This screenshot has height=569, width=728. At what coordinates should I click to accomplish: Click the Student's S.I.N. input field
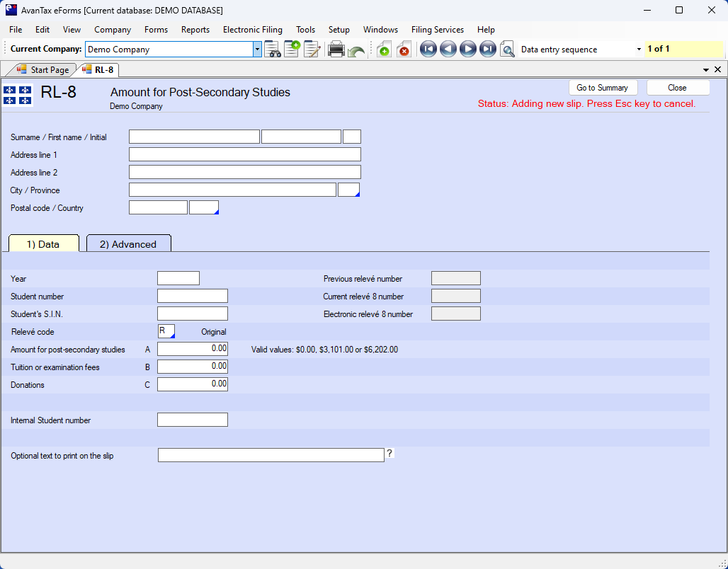click(193, 314)
